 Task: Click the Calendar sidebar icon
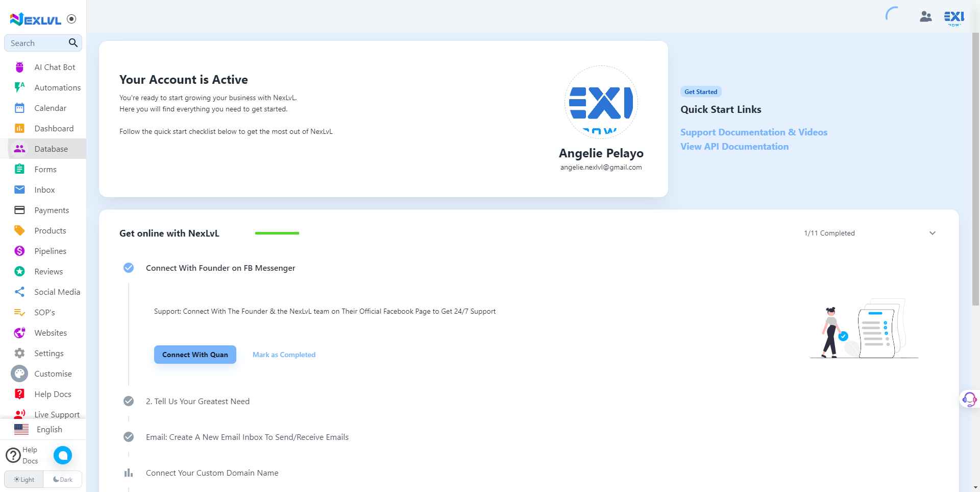[x=19, y=108]
